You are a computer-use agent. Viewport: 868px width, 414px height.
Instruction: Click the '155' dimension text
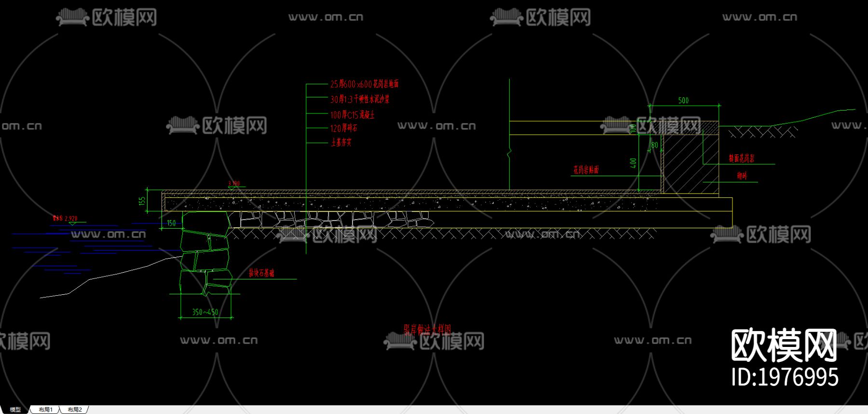tap(142, 201)
